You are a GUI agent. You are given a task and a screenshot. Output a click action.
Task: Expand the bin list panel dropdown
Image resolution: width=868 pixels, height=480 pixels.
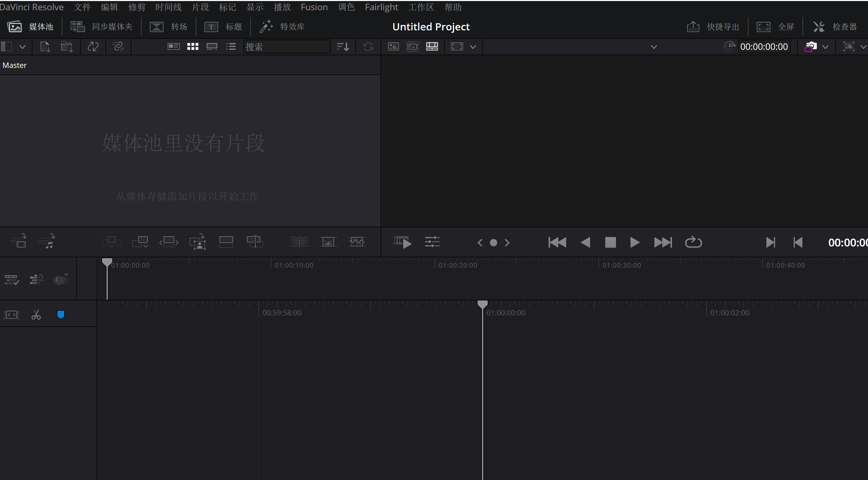(x=23, y=47)
